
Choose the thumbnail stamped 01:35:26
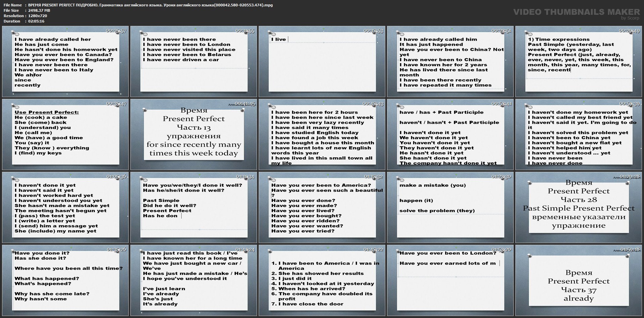[x=65, y=280]
